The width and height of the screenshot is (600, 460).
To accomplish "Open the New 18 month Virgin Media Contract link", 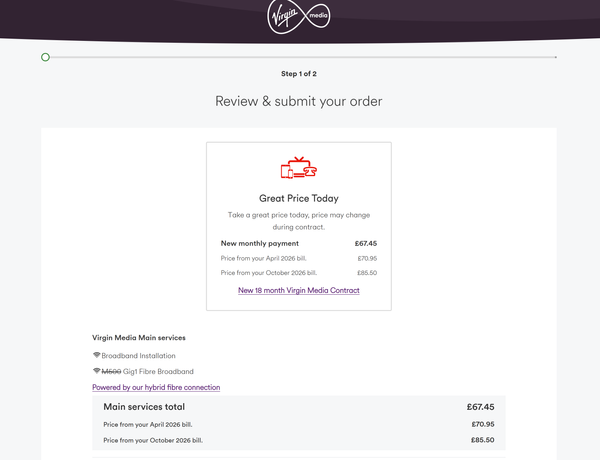I will tap(299, 290).
